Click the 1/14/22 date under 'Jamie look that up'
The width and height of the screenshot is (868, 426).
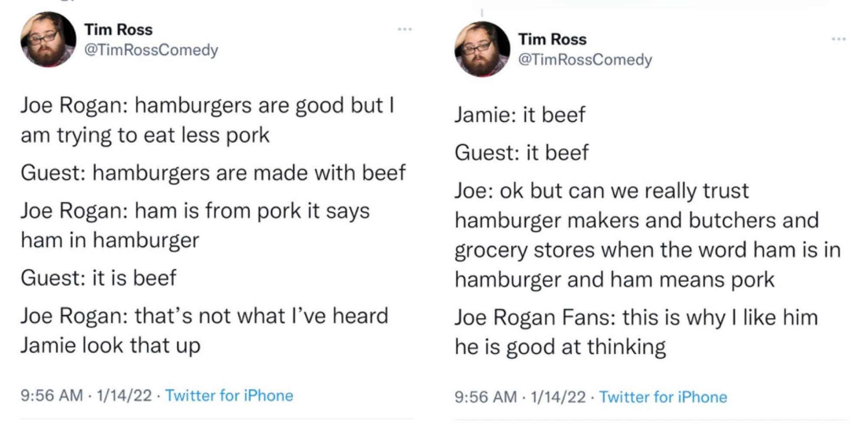124,396
